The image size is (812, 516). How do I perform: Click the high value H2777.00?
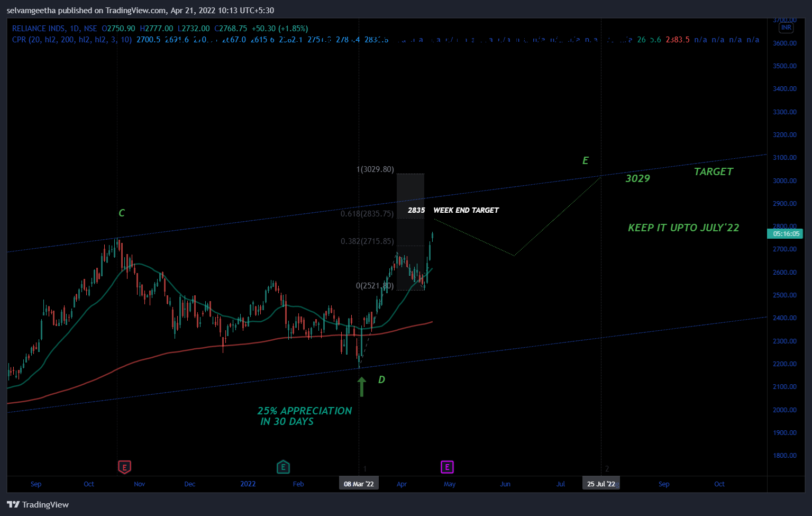point(157,29)
